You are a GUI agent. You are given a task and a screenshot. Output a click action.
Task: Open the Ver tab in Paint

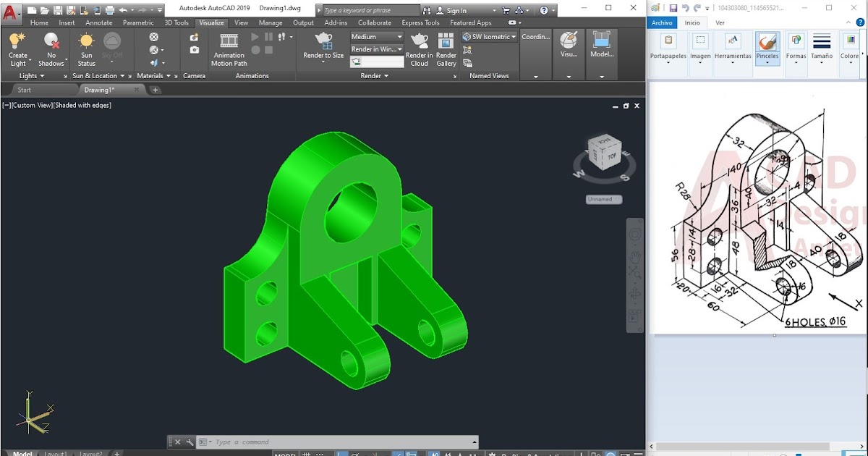click(x=720, y=22)
